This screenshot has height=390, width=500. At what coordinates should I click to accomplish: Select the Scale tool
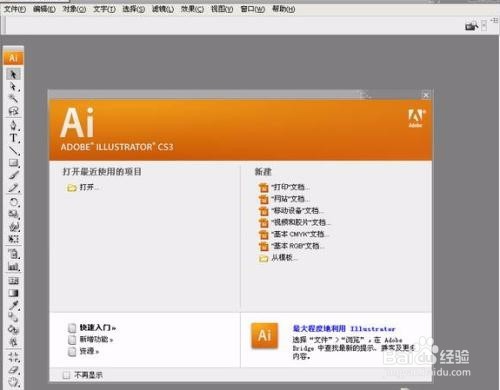pos(13,214)
